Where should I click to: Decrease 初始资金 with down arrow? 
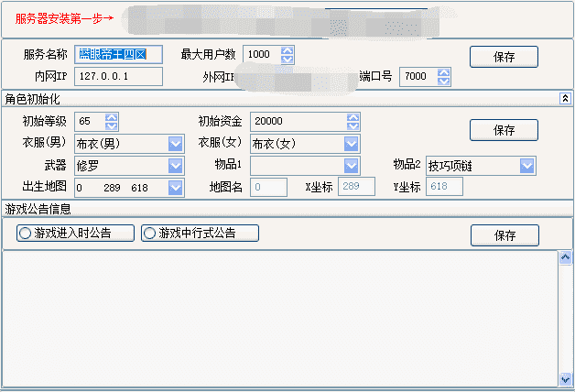tap(353, 125)
